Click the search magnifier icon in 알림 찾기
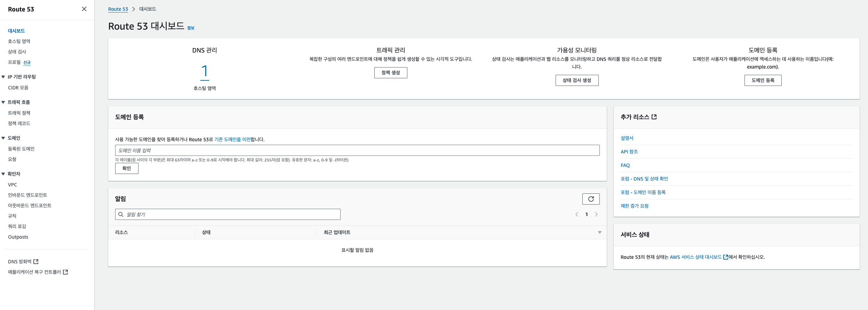 (x=121, y=214)
